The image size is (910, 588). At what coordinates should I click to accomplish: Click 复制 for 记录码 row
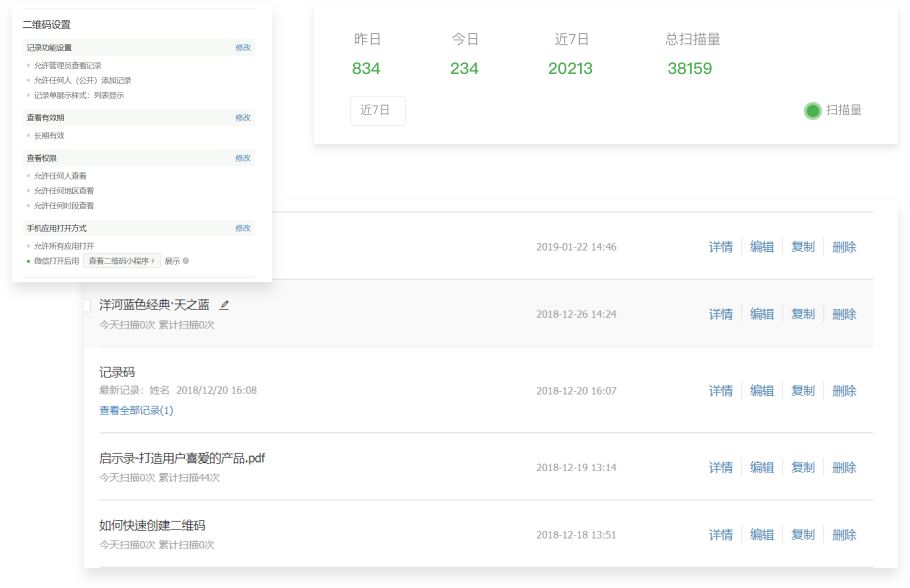point(803,391)
